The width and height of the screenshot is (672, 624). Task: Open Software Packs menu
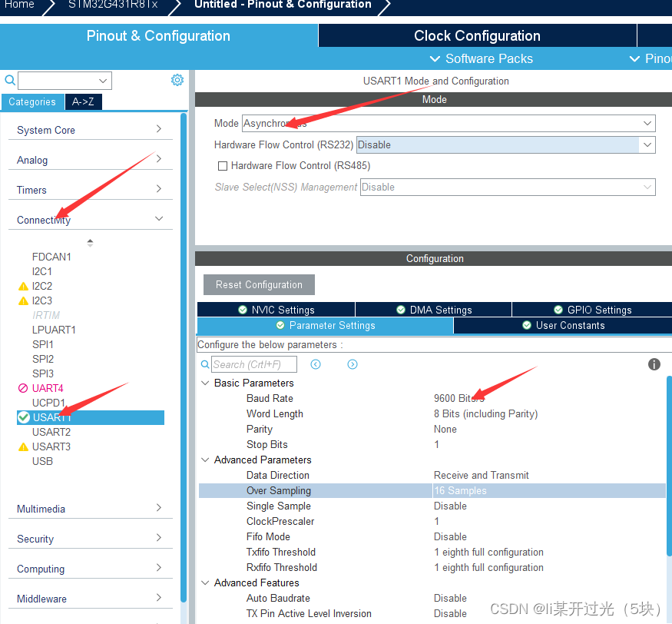pyautogui.click(x=482, y=58)
